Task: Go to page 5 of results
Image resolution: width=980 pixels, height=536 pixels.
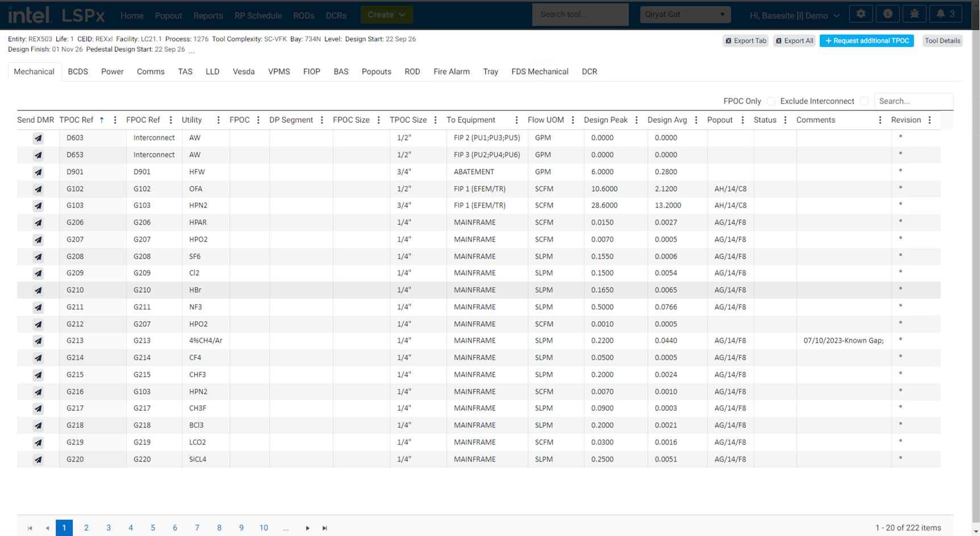Action: [x=153, y=528]
